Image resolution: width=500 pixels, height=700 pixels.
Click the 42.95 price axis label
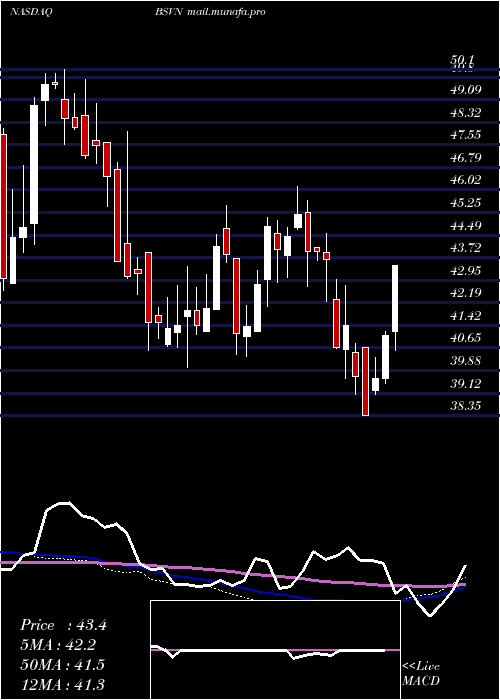tap(466, 271)
